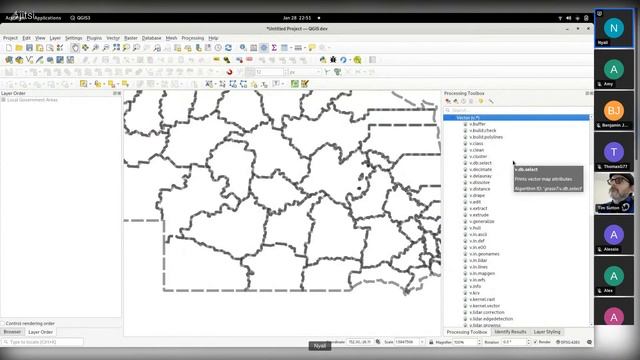640x360 pixels.
Task: Open the Scale dropdown in status bar
Action: (x=422, y=342)
